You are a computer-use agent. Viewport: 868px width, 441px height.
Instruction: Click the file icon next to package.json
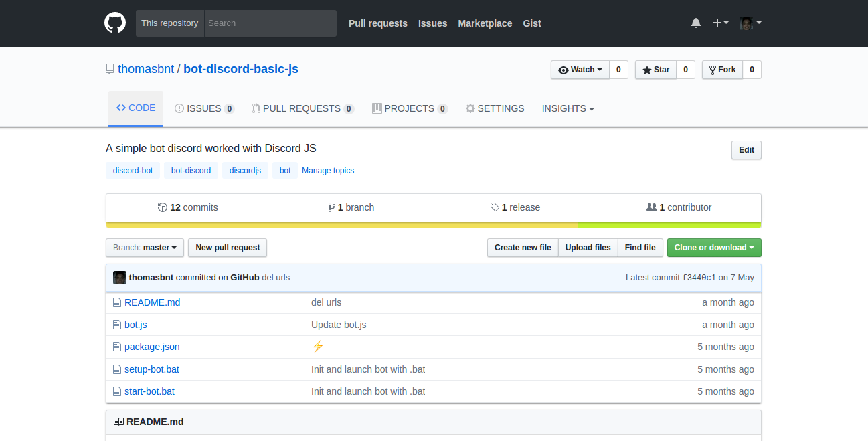click(x=117, y=347)
